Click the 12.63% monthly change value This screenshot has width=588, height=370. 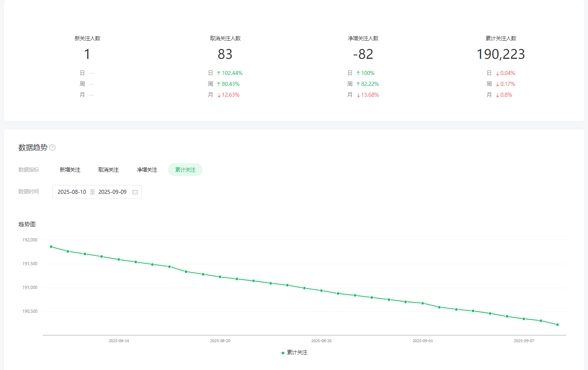pos(231,95)
